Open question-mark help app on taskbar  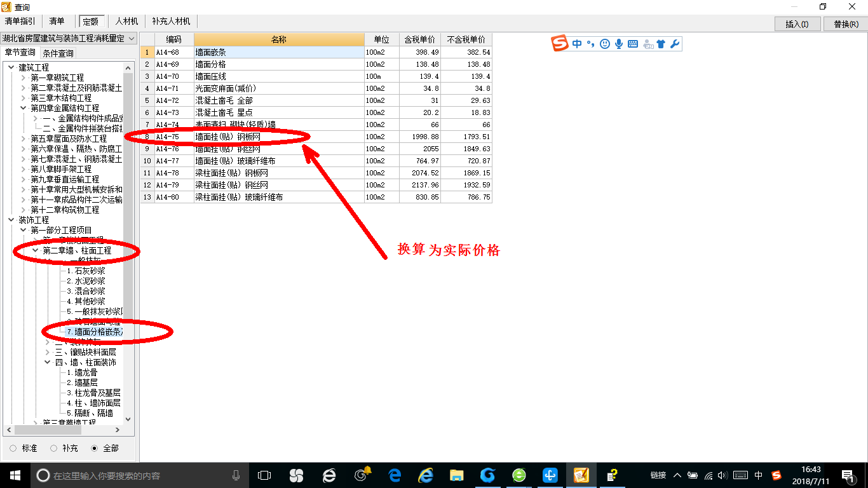(x=613, y=475)
